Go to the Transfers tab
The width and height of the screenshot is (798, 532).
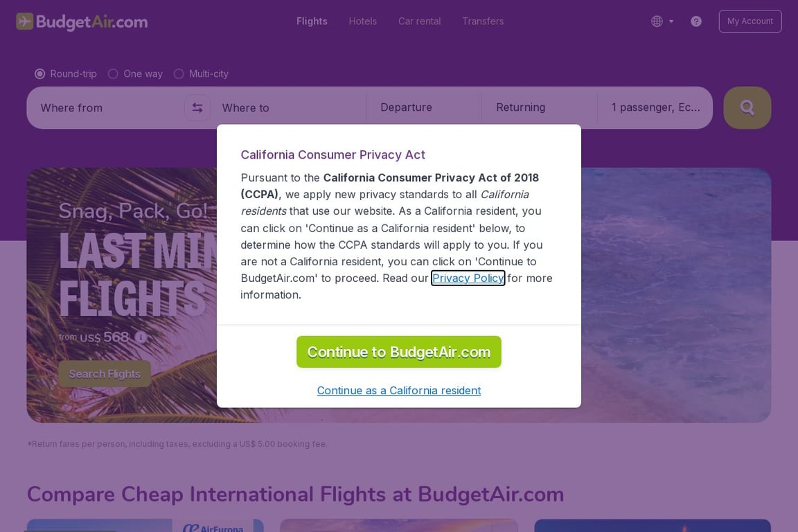[483, 21]
